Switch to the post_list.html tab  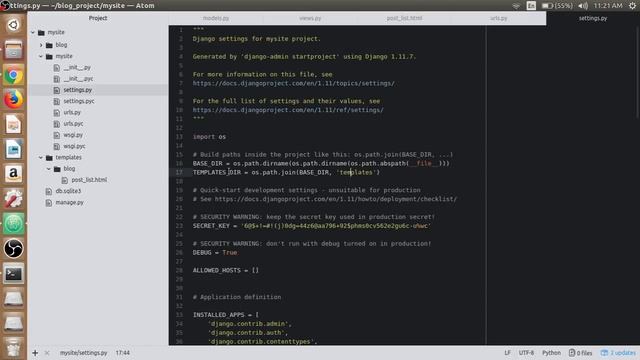point(404,18)
